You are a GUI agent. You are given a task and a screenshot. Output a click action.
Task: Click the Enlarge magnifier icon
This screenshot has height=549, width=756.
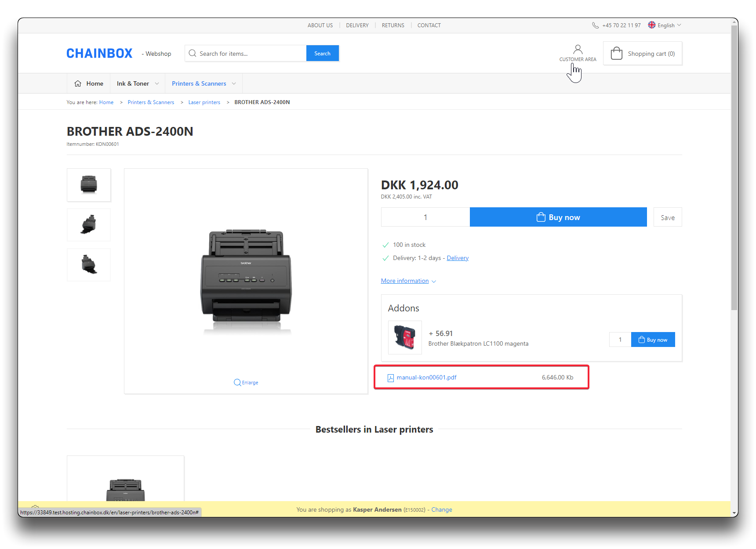pyautogui.click(x=237, y=383)
